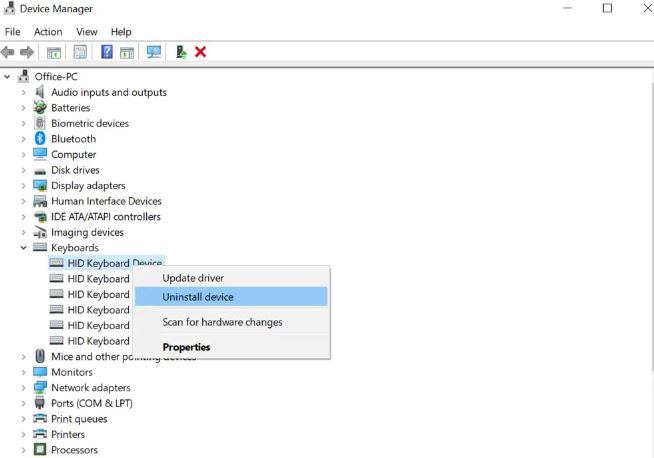Select the Human Interface Devices label
The width and height of the screenshot is (654, 458).
106,201
